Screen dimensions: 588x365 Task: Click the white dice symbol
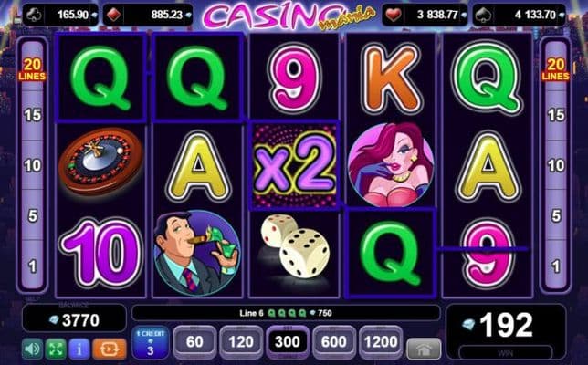[x=295, y=245]
